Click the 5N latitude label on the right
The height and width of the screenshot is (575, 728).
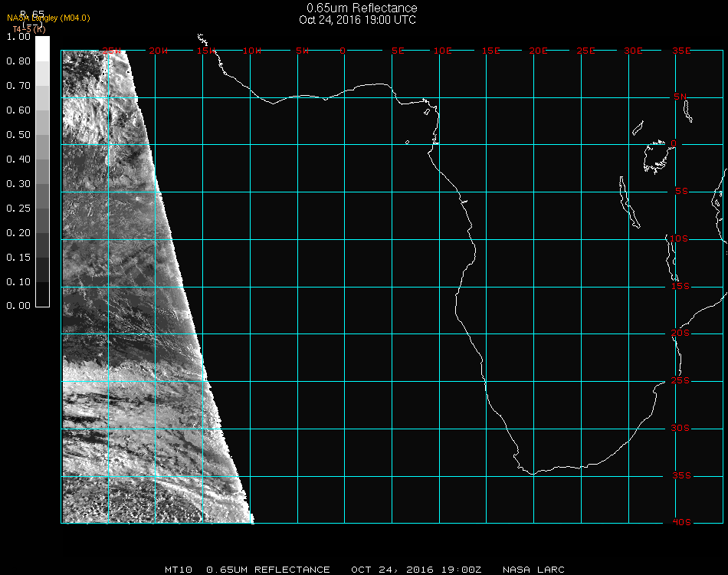click(680, 97)
